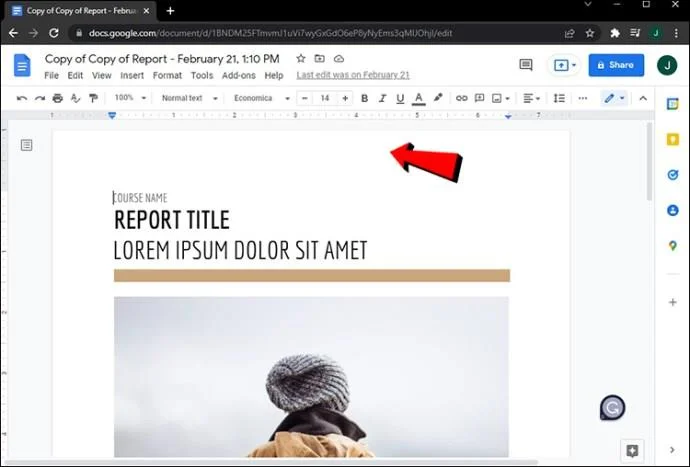
Task: Open the editing mode pencil dropdown
Action: 614,98
